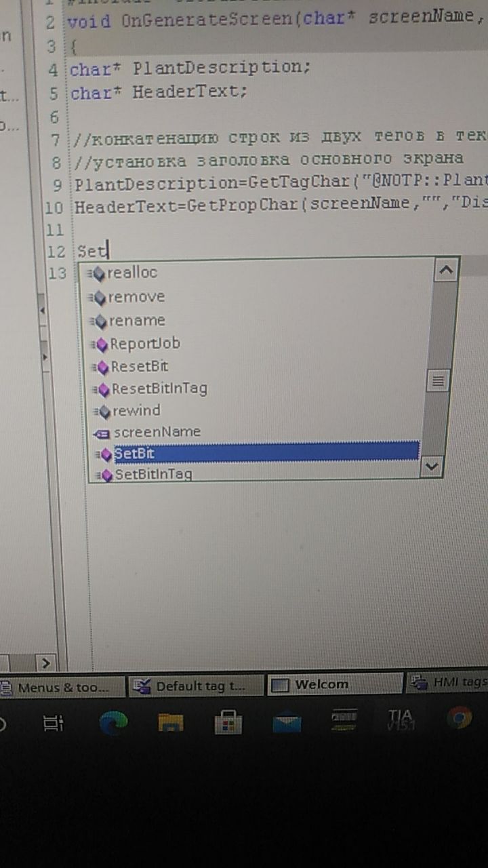Open Microsoft Edge from the taskbar
The height and width of the screenshot is (868, 488).
[113, 723]
